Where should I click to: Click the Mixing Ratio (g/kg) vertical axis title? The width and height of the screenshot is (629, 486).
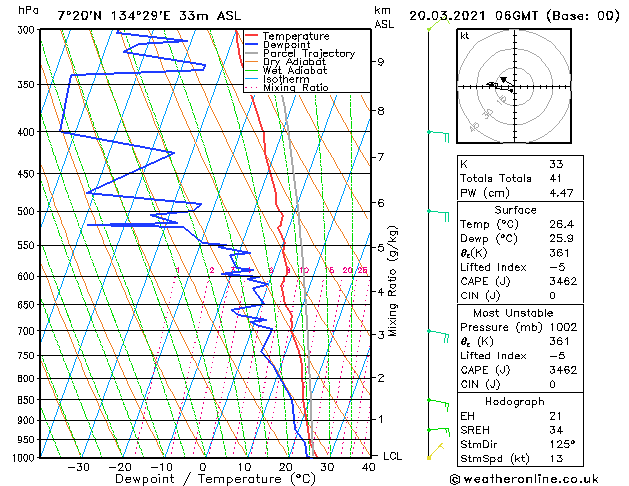[x=392, y=281]
